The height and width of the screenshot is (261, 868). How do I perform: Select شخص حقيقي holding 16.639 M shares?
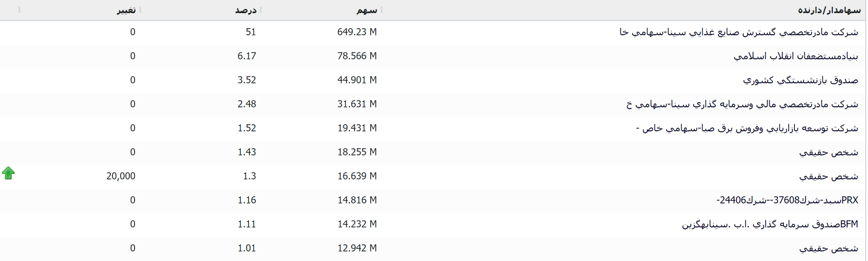[828, 176]
